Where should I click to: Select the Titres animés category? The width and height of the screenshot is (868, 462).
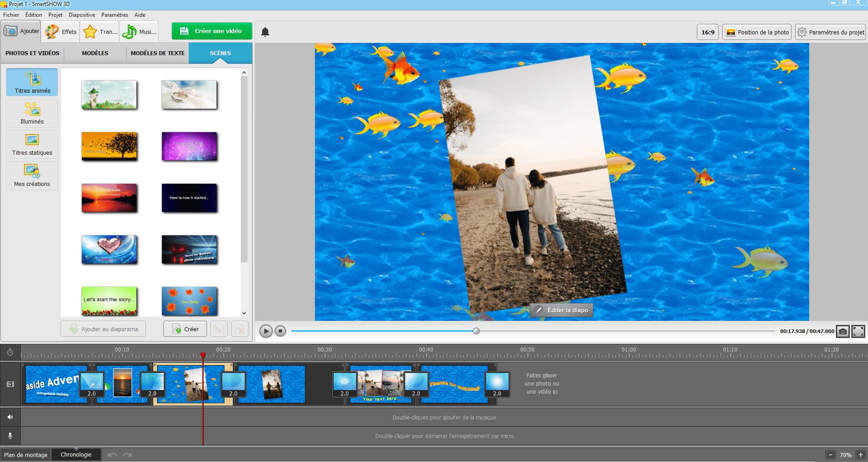[x=32, y=82]
